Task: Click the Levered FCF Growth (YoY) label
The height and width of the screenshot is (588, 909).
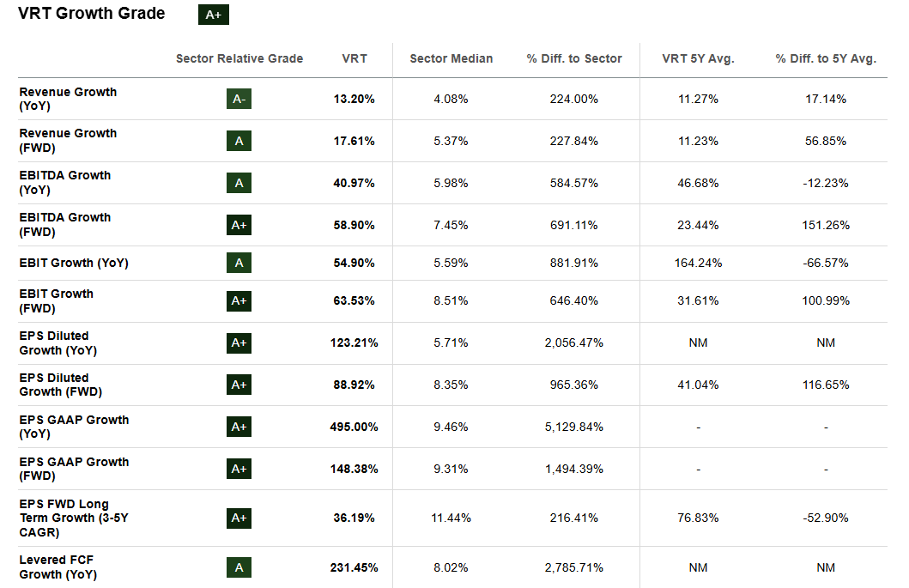Action: tap(58, 567)
